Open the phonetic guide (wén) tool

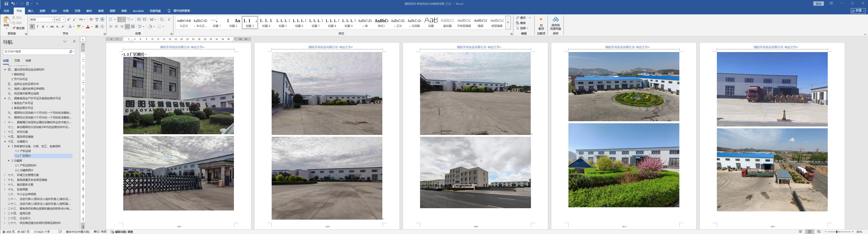(x=97, y=19)
